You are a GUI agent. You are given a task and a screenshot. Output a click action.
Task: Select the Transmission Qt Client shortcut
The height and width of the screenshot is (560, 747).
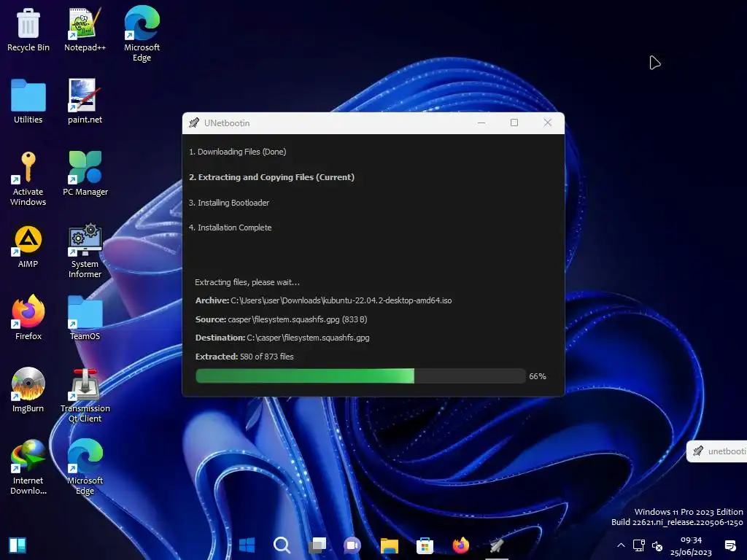click(85, 396)
